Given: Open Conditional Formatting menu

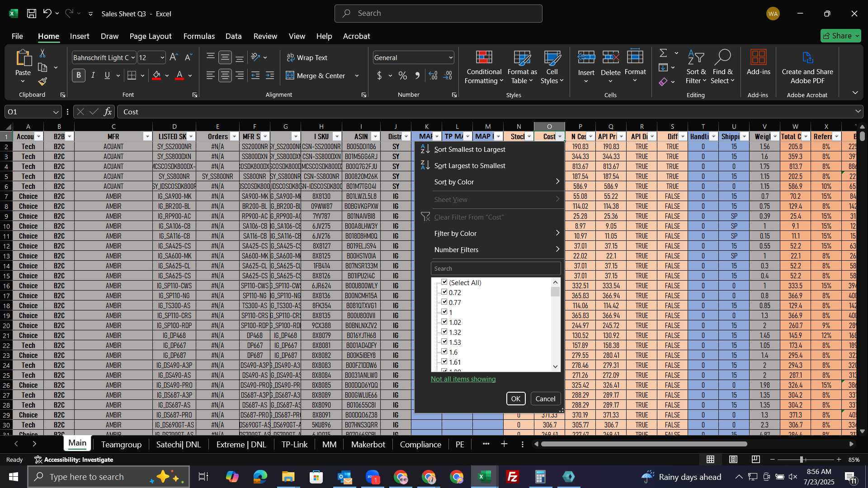Looking at the screenshot, I should point(484,68).
